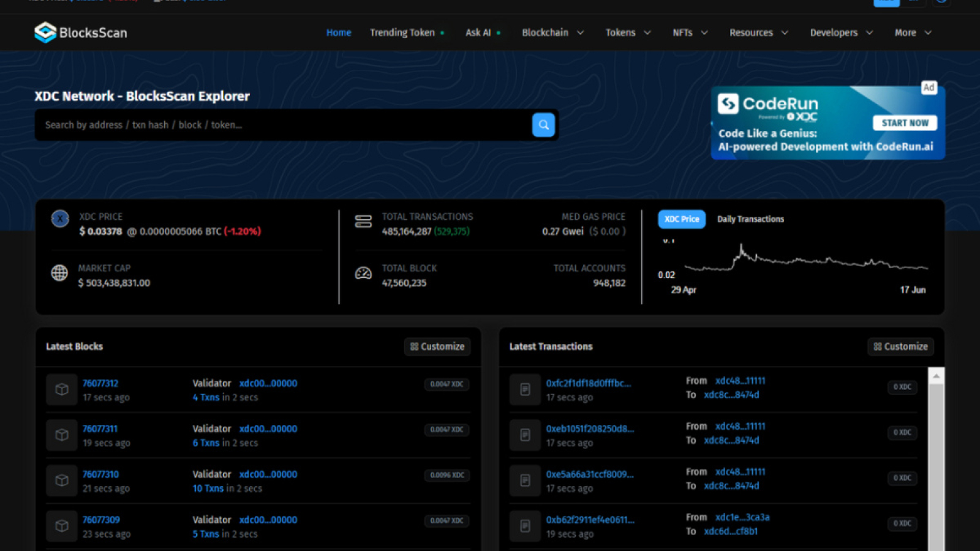Click document icon for transaction 0xe5a66a31ccf8009
Screen dimensions: 980x551
click(x=525, y=481)
